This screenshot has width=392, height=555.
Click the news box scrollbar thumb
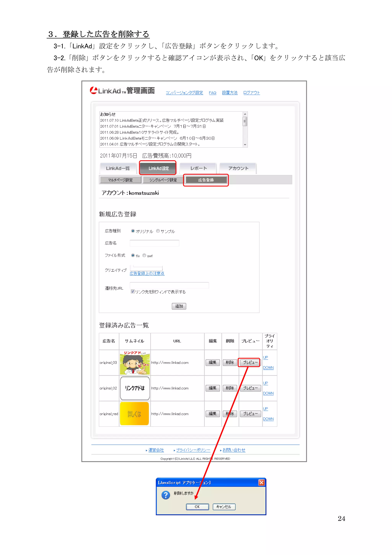point(245,121)
